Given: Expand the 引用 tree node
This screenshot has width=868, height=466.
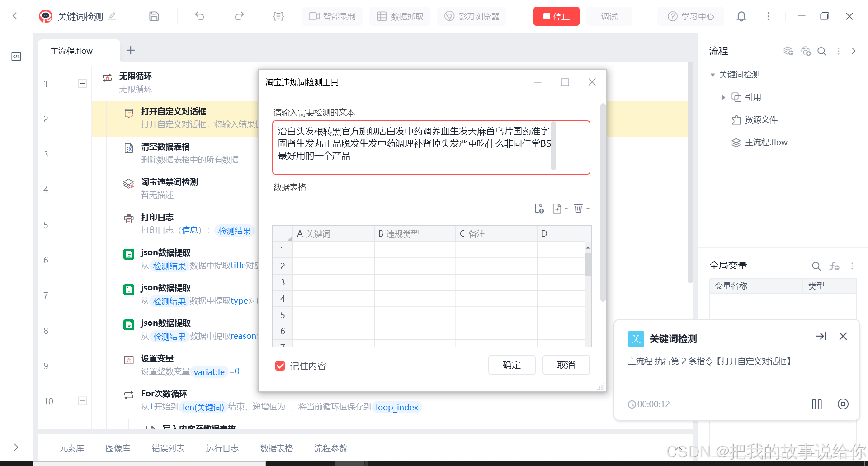Looking at the screenshot, I should pos(723,97).
